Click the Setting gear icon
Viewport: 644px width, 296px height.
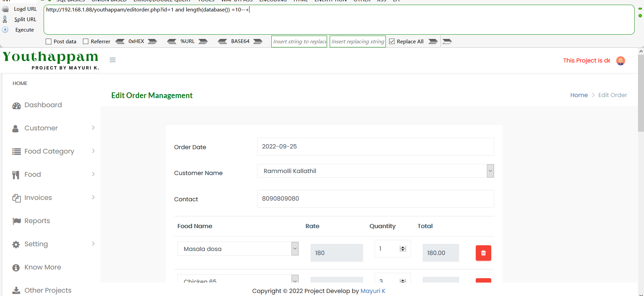(16, 245)
